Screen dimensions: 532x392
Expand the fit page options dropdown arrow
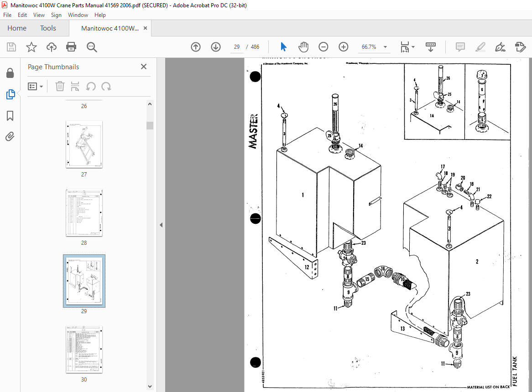pos(413,47)
